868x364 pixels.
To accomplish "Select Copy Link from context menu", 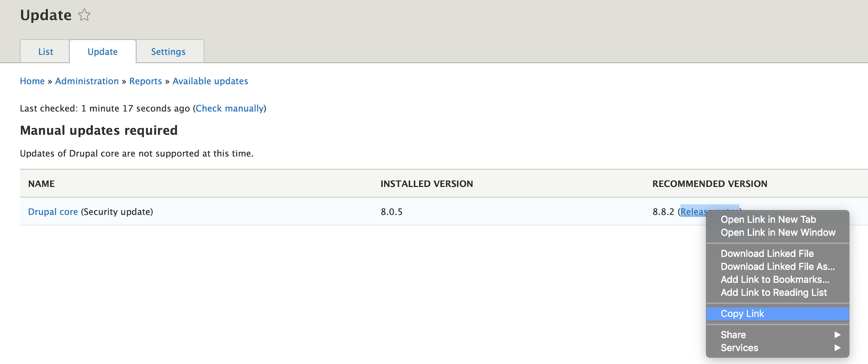I will [x=742, y=314].
